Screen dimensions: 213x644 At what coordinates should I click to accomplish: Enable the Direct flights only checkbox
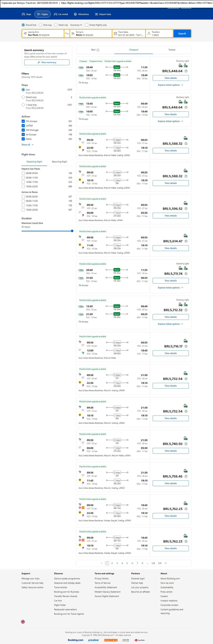87,25
